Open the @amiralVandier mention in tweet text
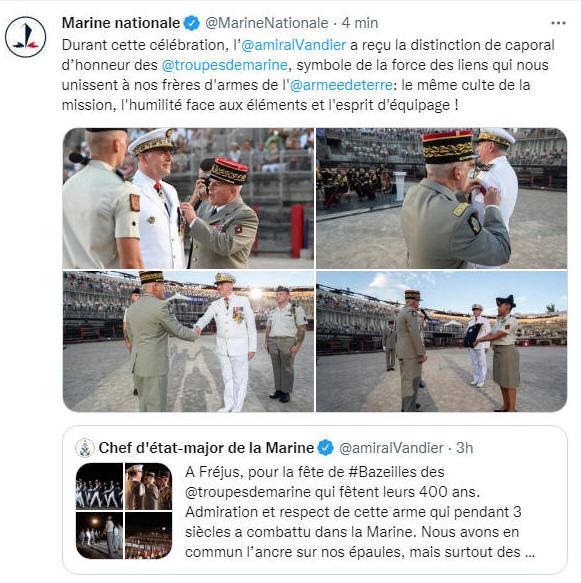 294,45
